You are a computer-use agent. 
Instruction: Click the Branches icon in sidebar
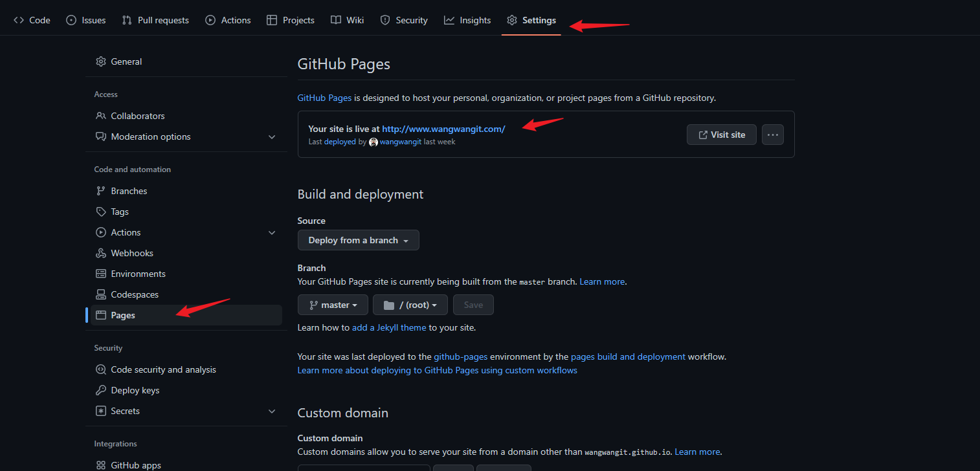pos(101,191)
